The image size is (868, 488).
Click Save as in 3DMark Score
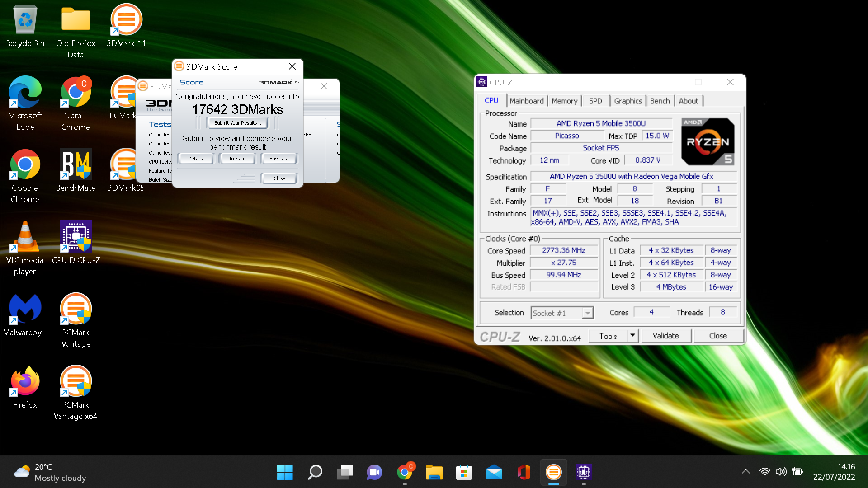pyautogui.click(x=280, y=159)
